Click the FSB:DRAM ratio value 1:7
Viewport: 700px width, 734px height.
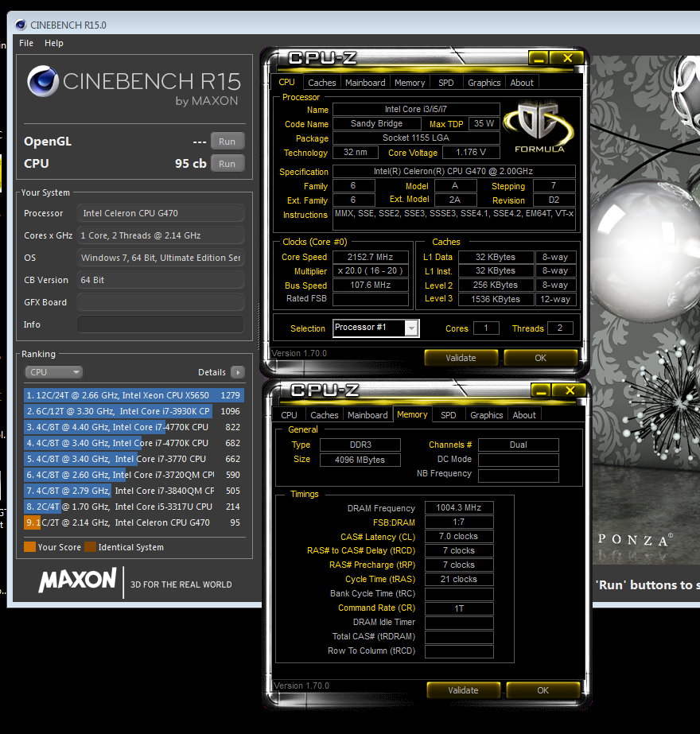(459, 522)
